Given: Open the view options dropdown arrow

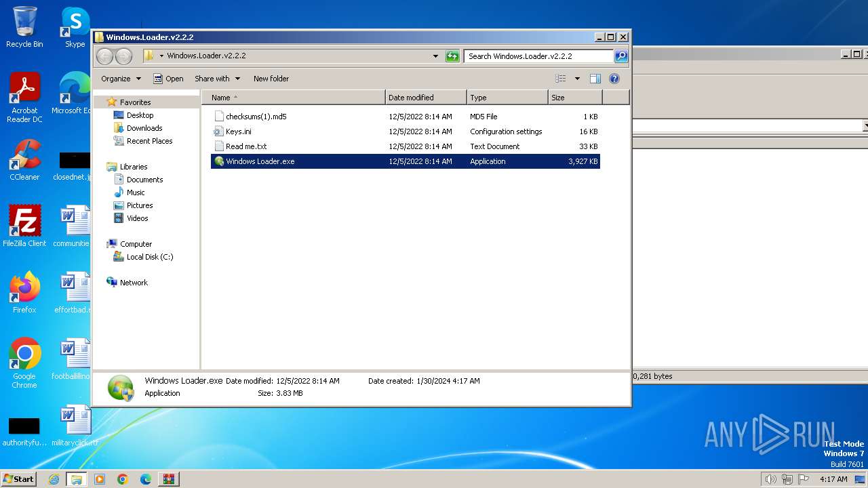Looking at the screenshot, I should pos(577,79).
